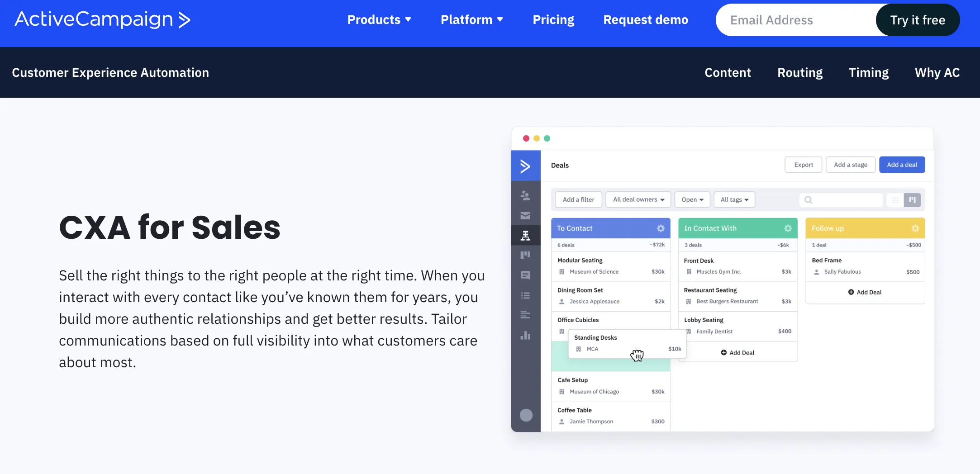Click the magnifier icon in the deals search
980x474 pixels.
point(808,200)
